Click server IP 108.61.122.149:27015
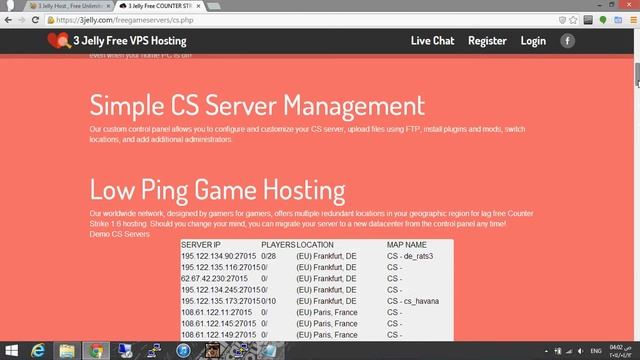The height and width of the screenshot is (360, 640). (219, 335)
